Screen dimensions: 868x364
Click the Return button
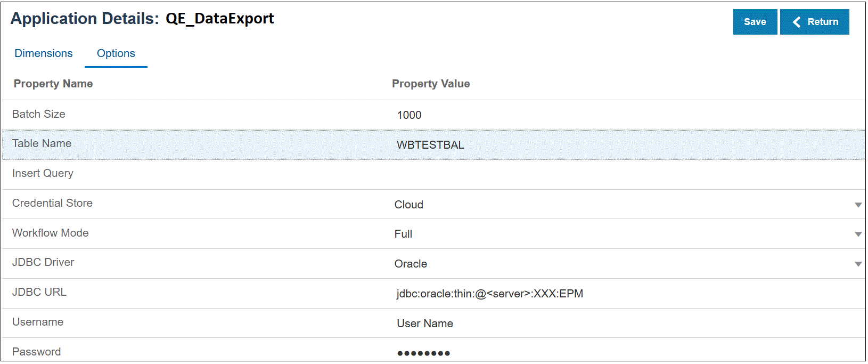[814, 22]
